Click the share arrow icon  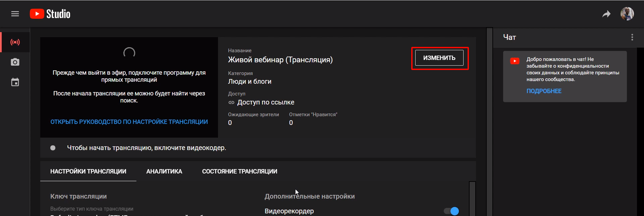(606, 14)
